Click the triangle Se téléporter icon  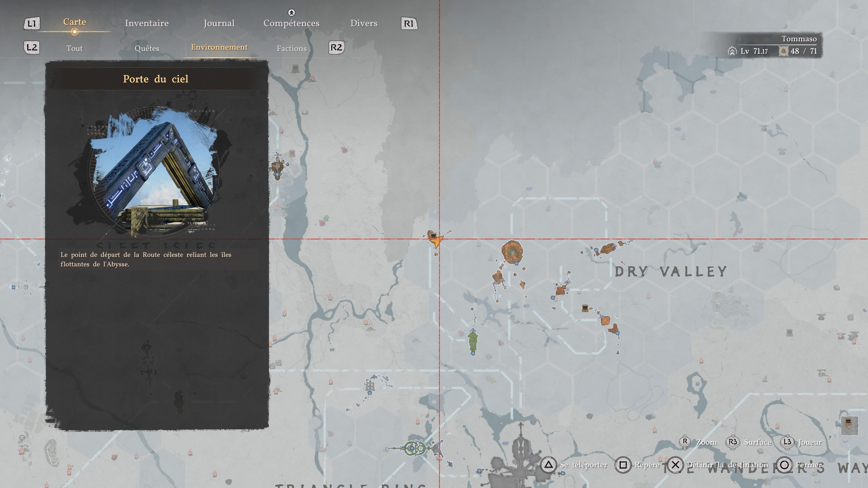(548, 465)
